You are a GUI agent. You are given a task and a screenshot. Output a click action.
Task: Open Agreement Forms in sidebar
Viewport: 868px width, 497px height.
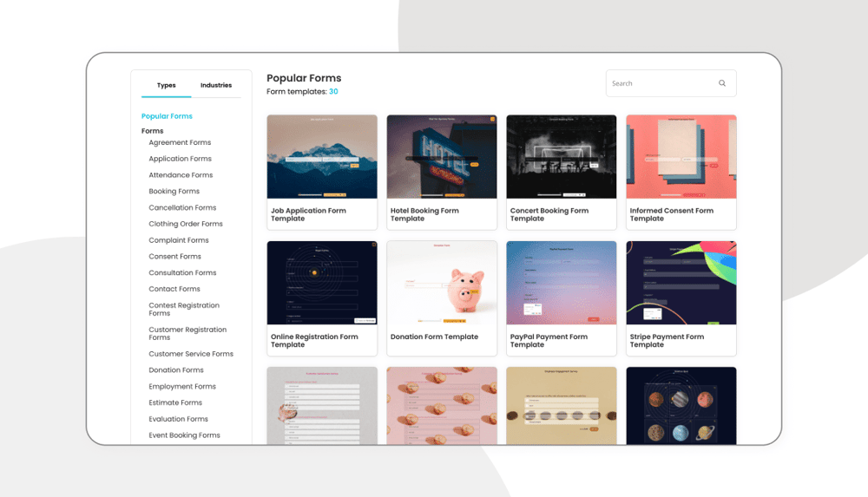coord(180,143)
